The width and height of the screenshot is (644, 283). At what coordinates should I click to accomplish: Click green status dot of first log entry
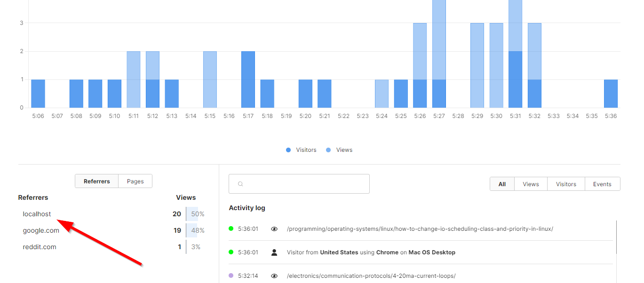(231, 229)
